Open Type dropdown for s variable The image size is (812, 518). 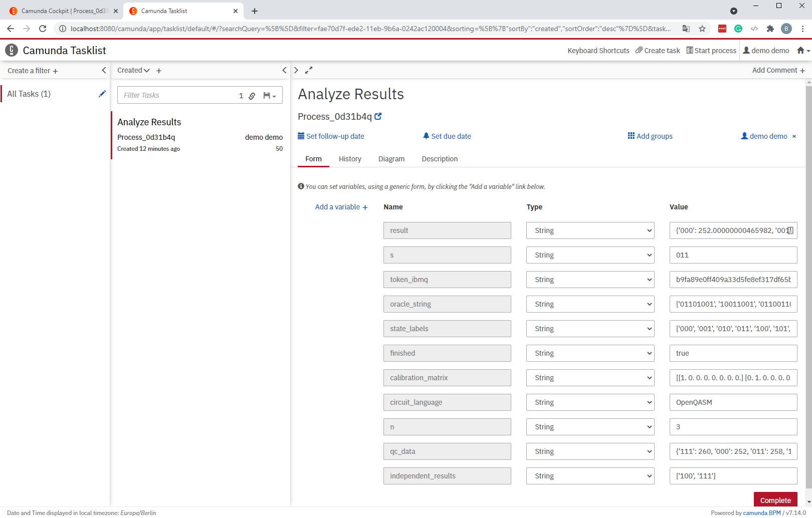[x=590, y=255]
